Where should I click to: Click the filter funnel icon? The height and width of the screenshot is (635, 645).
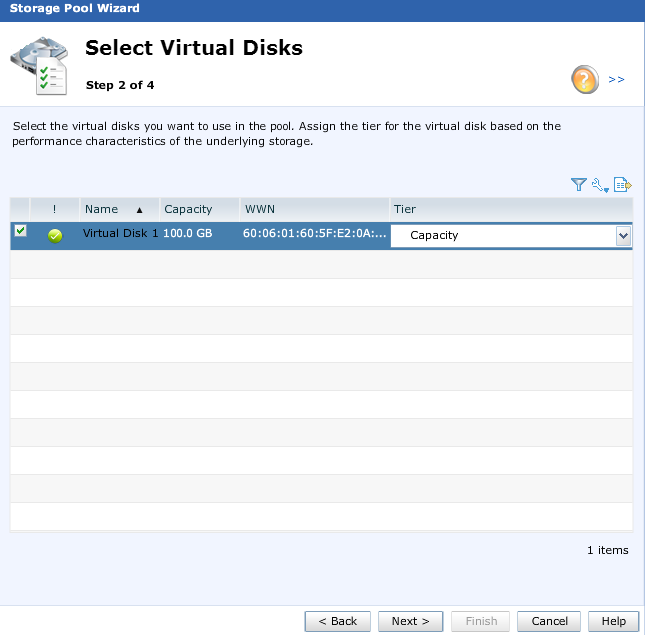tap(578, 185)
